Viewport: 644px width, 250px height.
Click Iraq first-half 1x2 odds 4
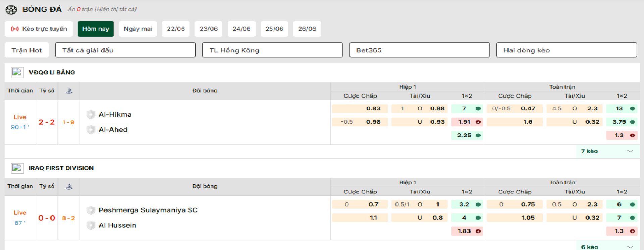pyautogui.click(x=467, y=218)
